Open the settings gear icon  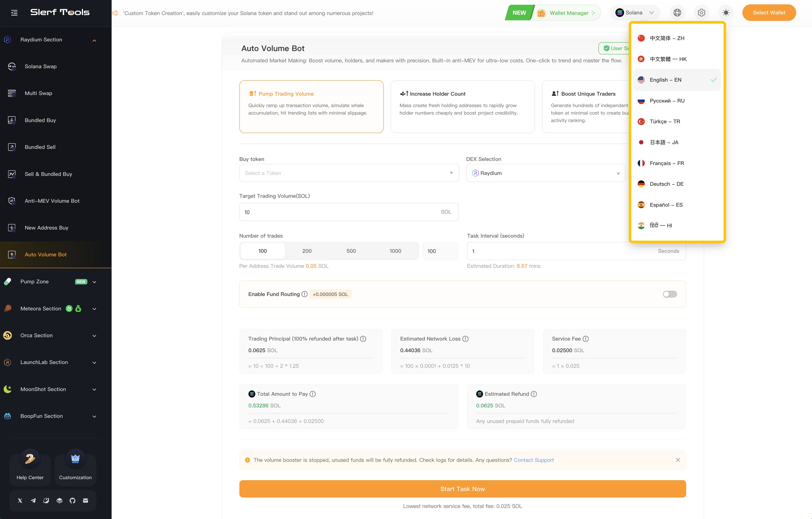point(701,13)
